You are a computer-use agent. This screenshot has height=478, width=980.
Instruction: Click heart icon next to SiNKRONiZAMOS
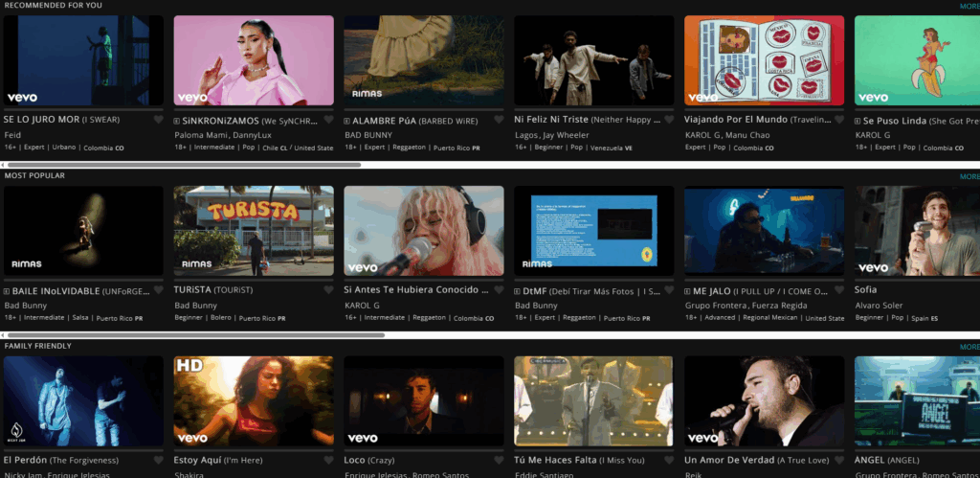click(329, 120)
